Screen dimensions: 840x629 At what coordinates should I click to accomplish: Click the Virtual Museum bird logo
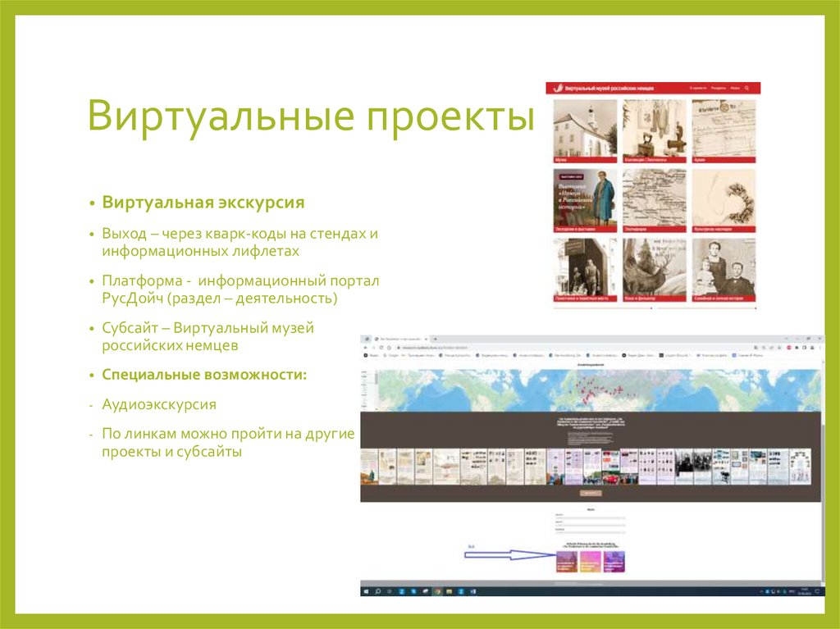pyautogui.click(x=557, y=87)
